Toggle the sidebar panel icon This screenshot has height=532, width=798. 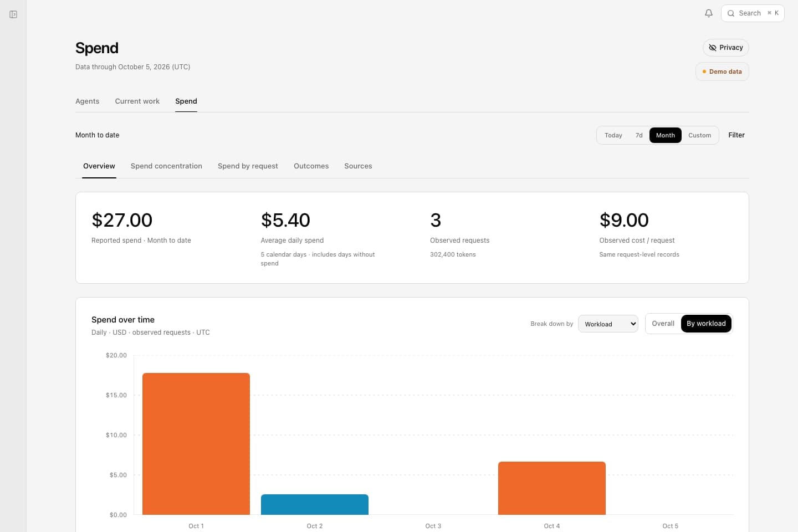(13, 14)
